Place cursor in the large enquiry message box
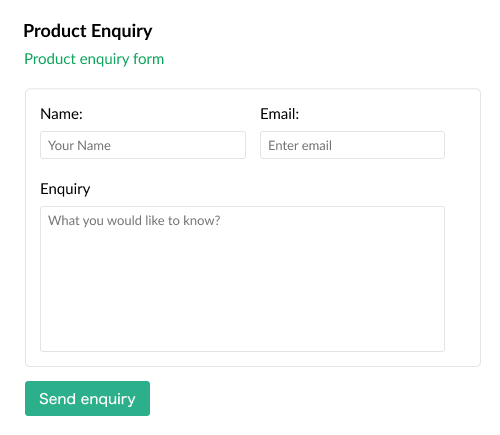Image resolution: width=500 pixels, height=435 pixels. point(242,279)
